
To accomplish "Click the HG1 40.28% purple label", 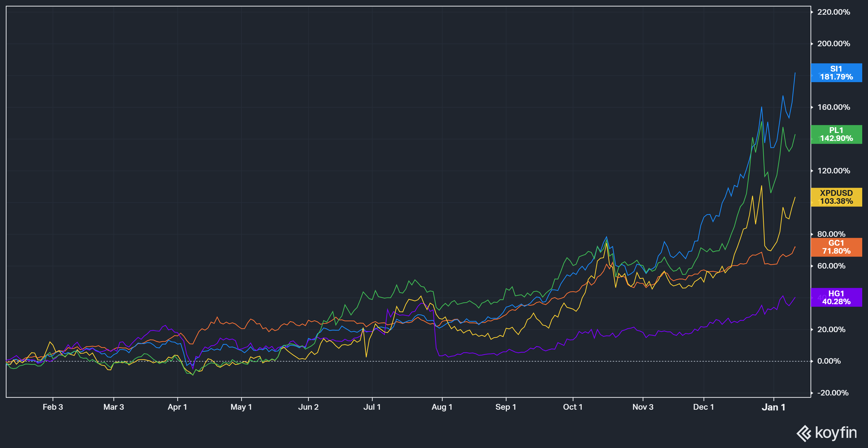I will click(x=836, y=297).
